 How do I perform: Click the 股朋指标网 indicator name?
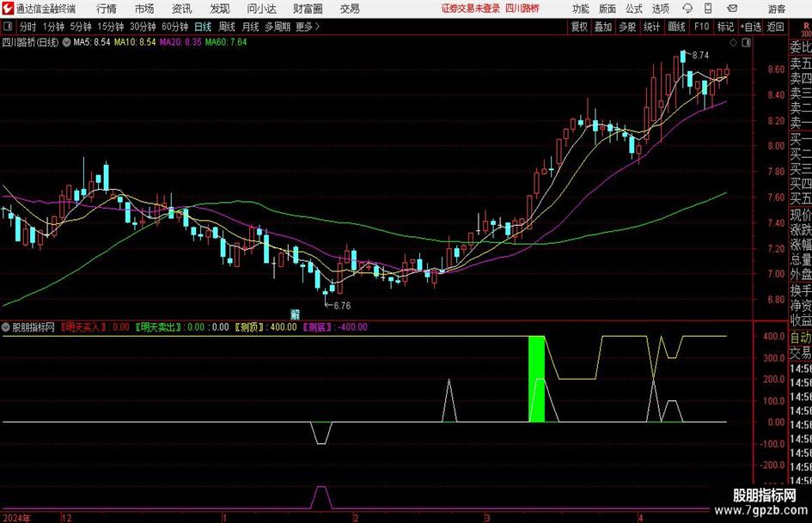(34, 327)
